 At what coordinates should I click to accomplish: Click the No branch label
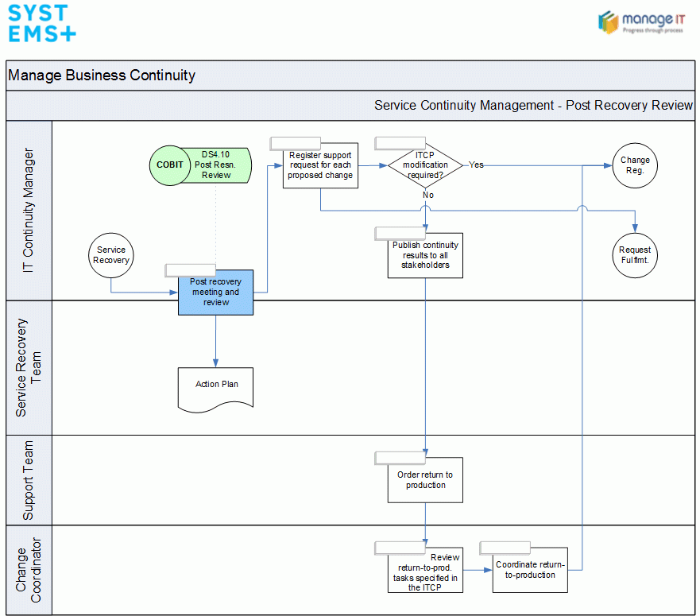(428, 195)
